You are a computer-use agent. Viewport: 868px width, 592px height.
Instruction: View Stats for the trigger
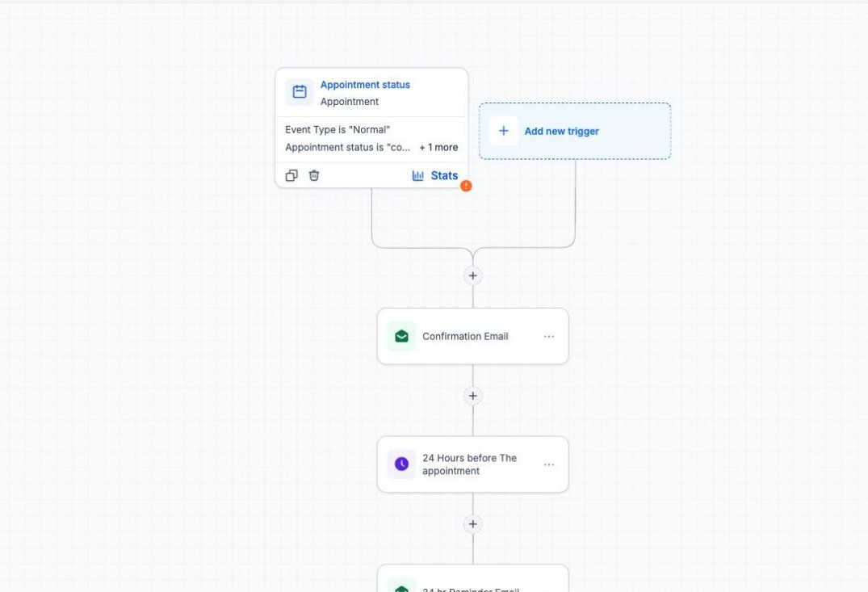[x=435, y=175]
